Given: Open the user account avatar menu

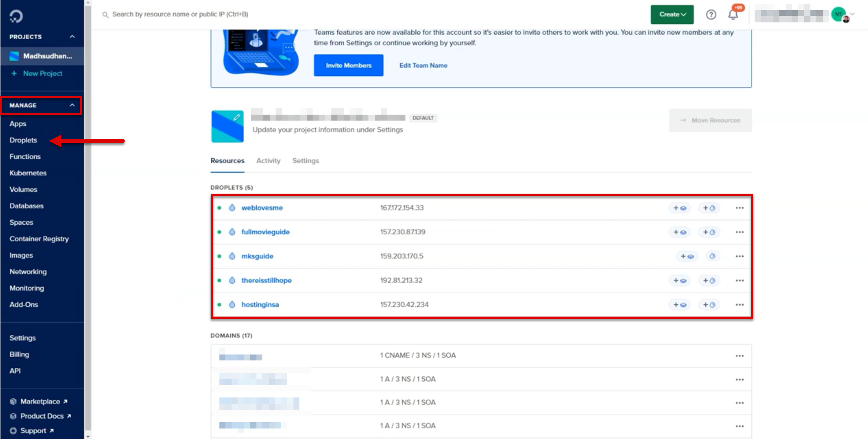Looking at the screenshot, I should [x=840, y=15].
